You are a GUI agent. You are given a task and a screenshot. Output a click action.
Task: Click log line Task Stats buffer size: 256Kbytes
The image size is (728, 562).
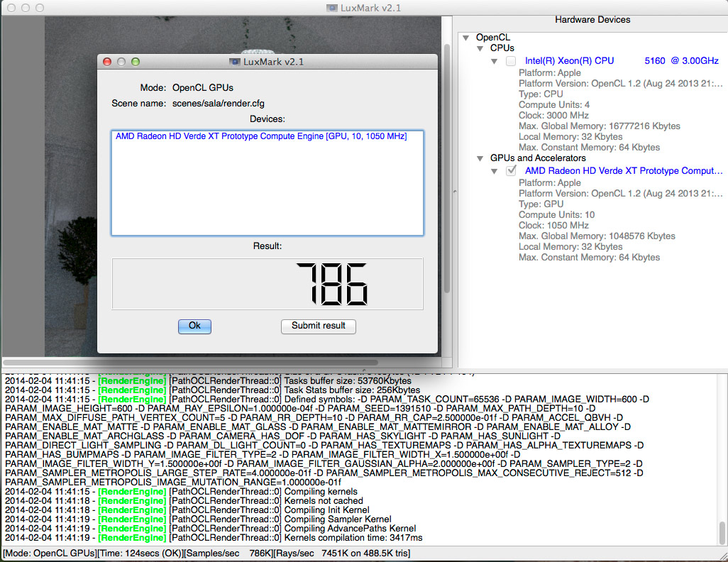click(212, 390)
